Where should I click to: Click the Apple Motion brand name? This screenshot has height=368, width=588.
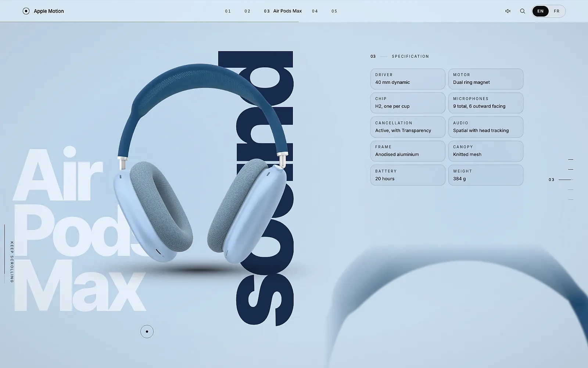49,11
